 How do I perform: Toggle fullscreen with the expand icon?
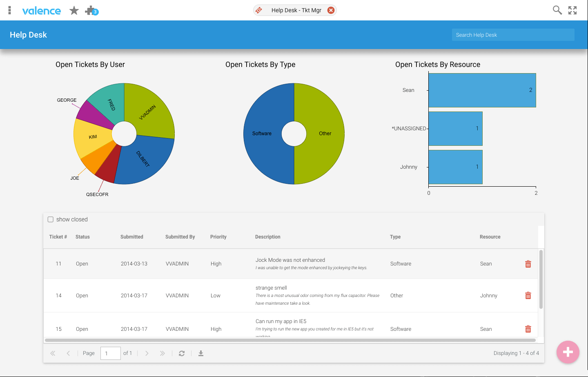(x=572, y=10)
